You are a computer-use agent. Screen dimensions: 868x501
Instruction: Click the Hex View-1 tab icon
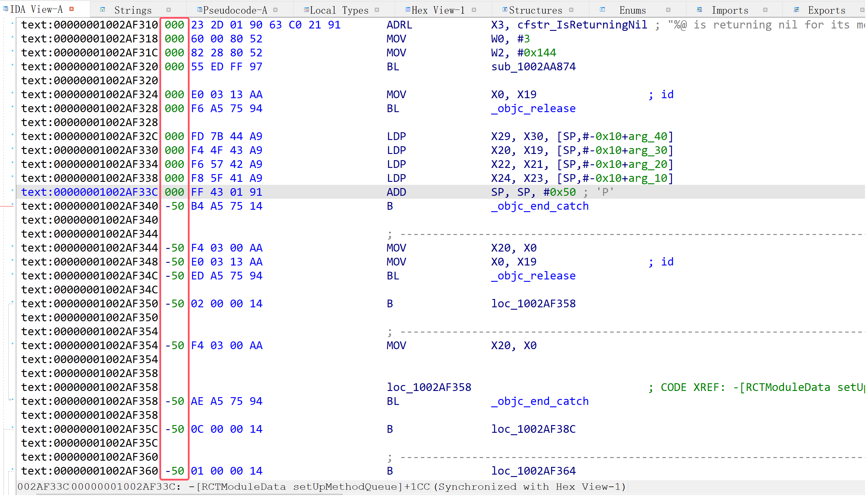point(407,9)
